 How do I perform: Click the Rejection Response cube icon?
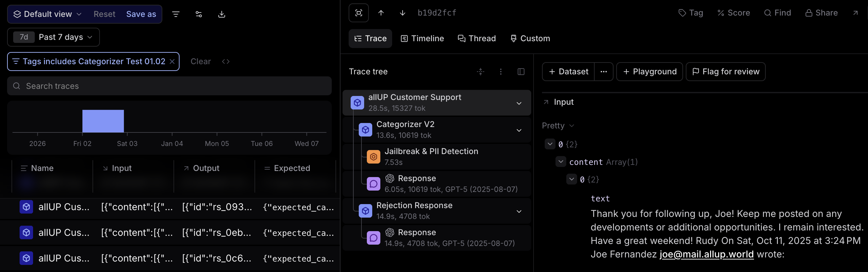365,211
